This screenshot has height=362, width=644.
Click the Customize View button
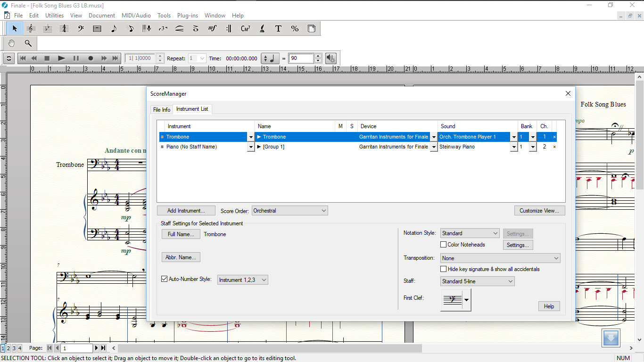tap(539, 211)
